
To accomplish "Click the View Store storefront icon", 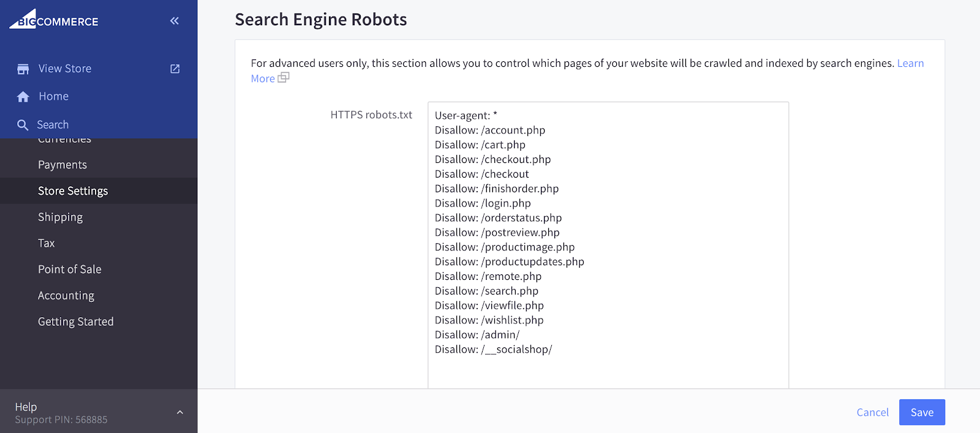I will pyautogui.click(x=23, y=69).
